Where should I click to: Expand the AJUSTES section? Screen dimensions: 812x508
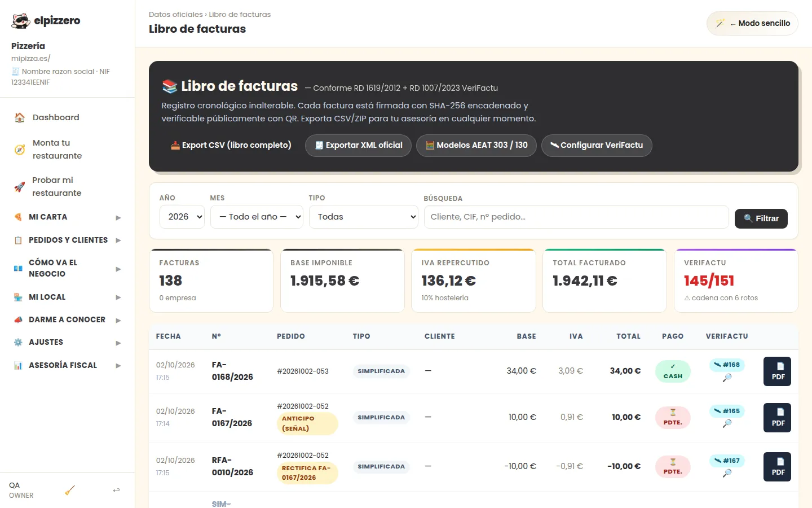click(68, 342)
